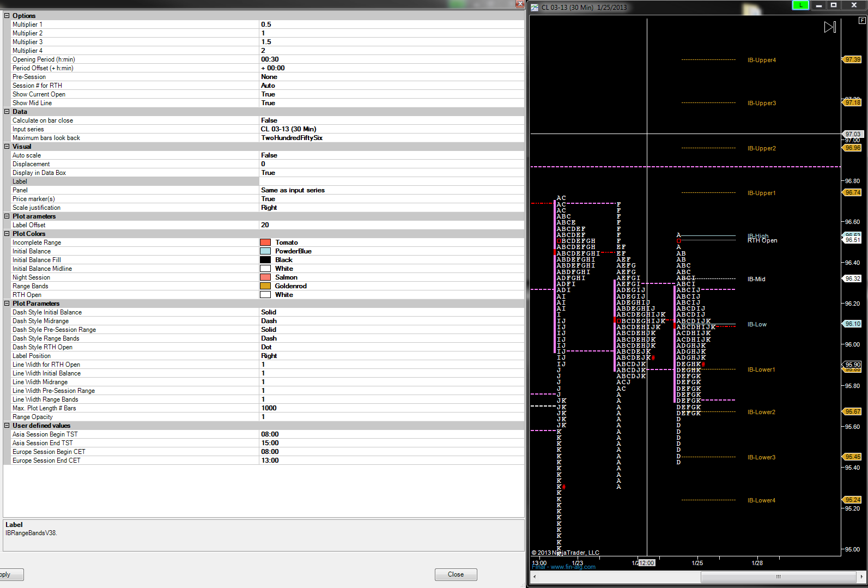The height and width of the screenshot is (588, 868).
Task: Open Label Position Right dropdown
Action: [x=391, y=356]
